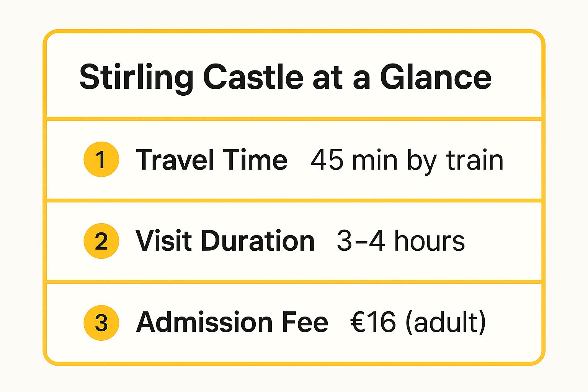Click the '45 min by train' text
Viewport: 588px width, 392px height.
point(407,160)
